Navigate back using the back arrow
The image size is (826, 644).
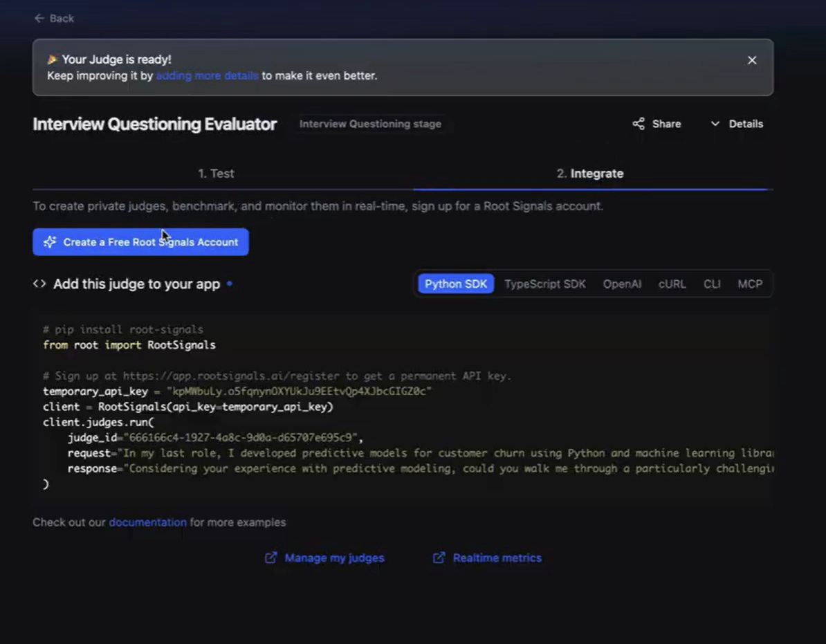[39, 18]
